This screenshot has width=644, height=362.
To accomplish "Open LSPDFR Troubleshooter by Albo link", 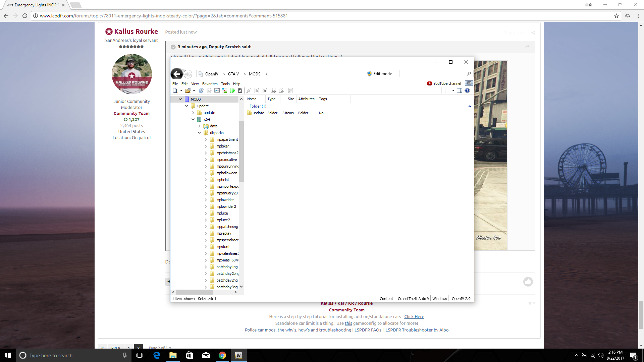I will 417,330.
